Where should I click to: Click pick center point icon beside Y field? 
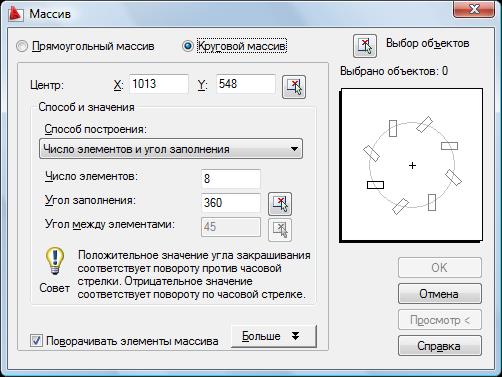(x=294, y=87)
